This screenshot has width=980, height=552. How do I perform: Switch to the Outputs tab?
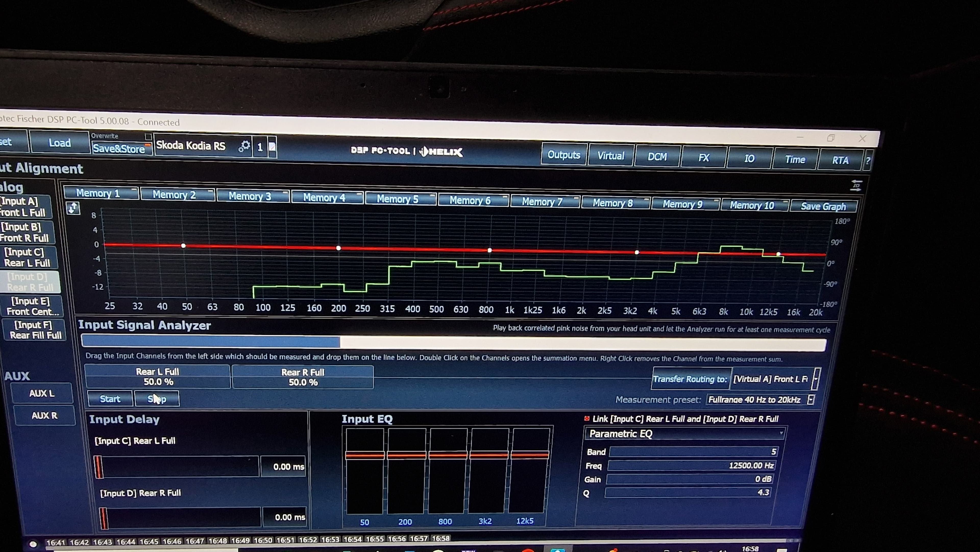[x=564, y=154]
